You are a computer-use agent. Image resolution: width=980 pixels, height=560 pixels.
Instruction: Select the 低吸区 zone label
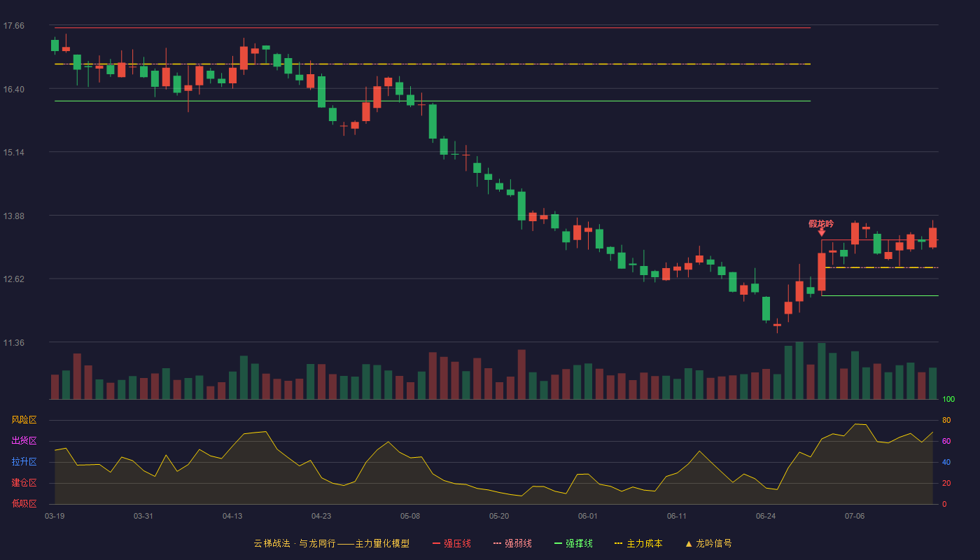point(24,503)
